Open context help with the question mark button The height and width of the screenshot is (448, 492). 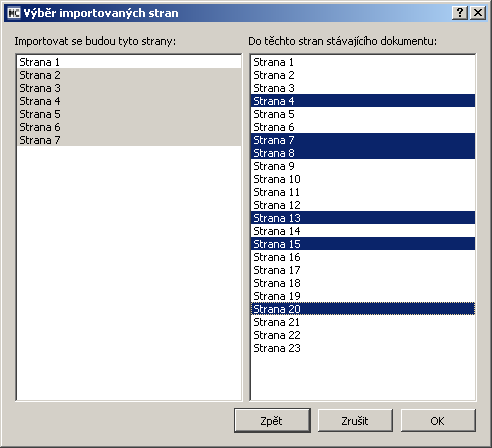pyautogui.click(x=460, y=13)
